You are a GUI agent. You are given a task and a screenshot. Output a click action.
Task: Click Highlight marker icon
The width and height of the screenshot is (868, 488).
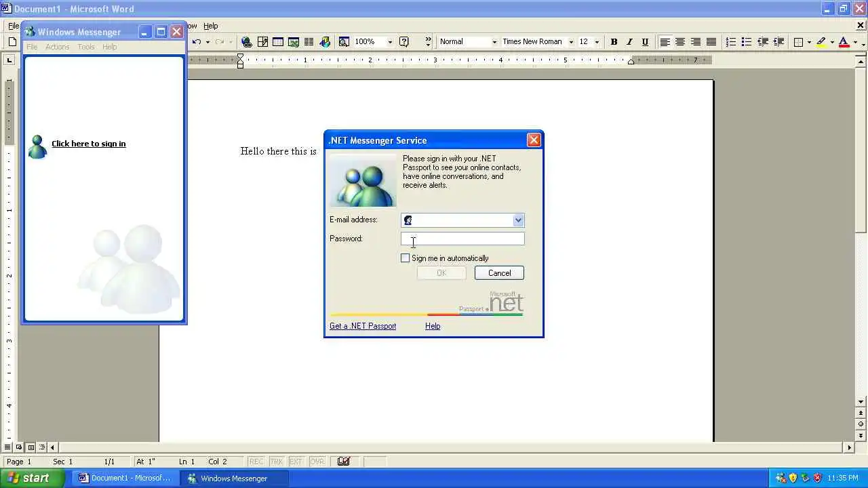coord(821,42)
